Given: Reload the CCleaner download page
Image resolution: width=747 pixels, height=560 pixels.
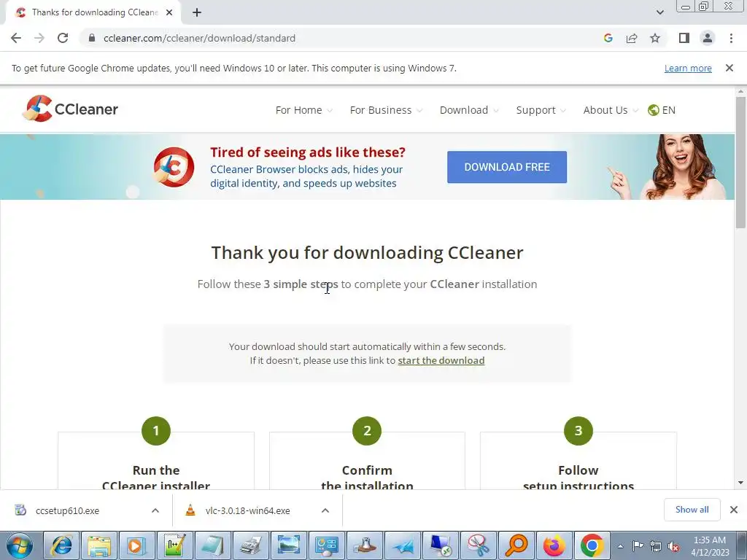Looking at the screenshot, I should tap(63, 38).
